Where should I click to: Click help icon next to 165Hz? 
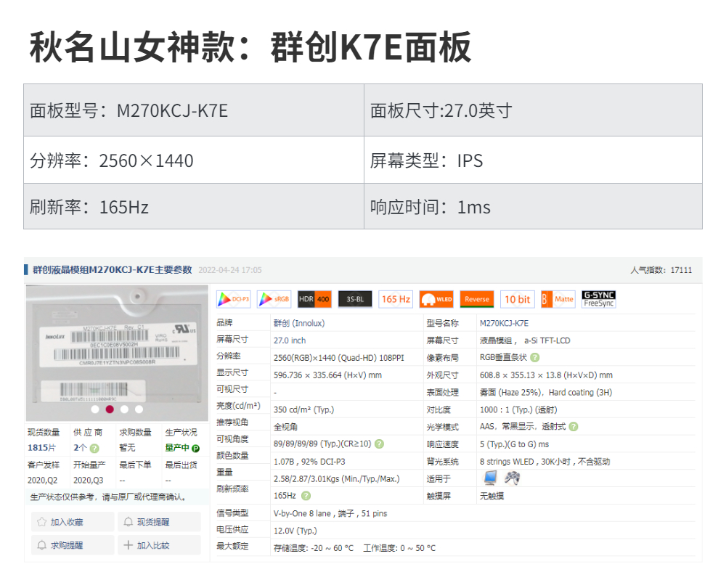(x=306, y=496)
